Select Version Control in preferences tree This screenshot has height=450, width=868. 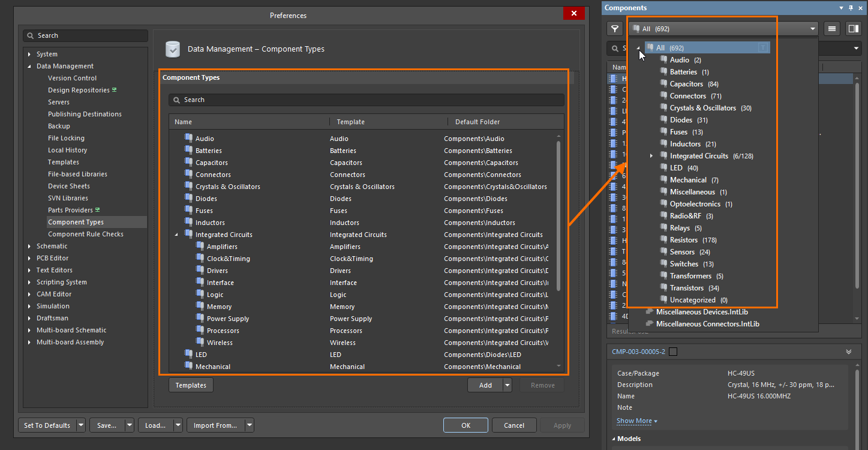tap(72, 78)
